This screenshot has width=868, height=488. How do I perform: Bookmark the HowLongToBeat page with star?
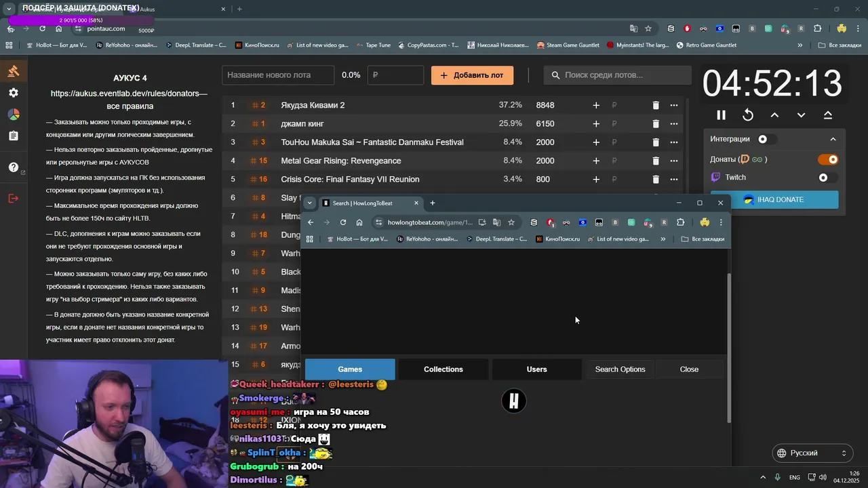pos(511,222)
